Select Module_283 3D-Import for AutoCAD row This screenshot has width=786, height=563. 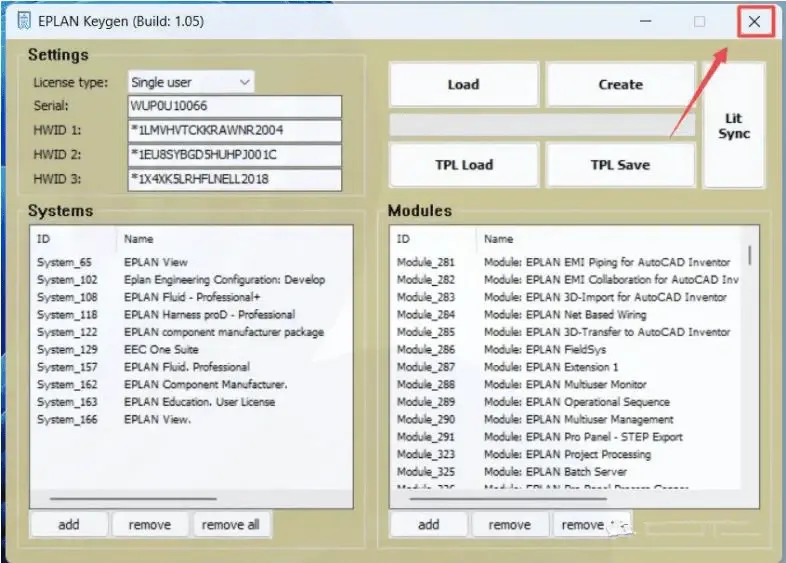tap(566, 297)
